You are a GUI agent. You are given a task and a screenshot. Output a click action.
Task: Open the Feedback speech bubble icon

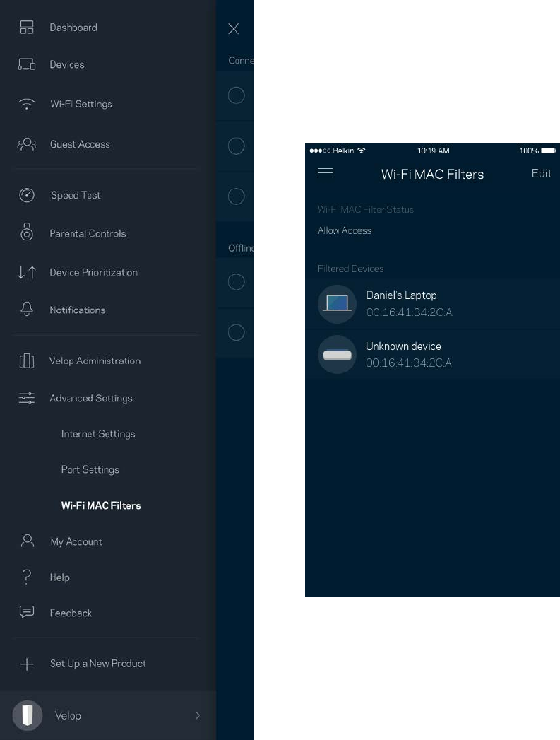(x=27, y=612)
